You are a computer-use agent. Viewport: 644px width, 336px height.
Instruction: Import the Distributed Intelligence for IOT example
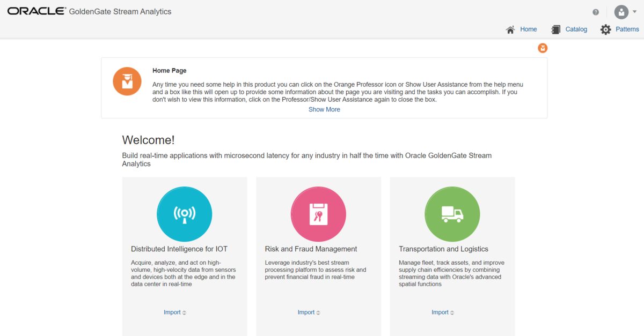point(172,312)
